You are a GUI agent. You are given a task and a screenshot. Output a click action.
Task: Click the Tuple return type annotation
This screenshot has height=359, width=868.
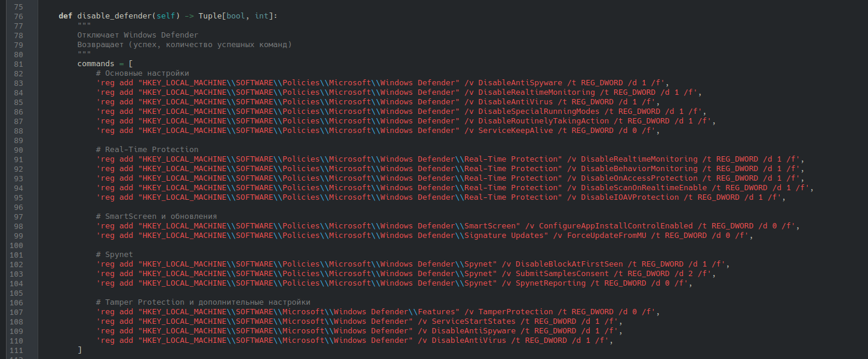[x=208, y=16]
